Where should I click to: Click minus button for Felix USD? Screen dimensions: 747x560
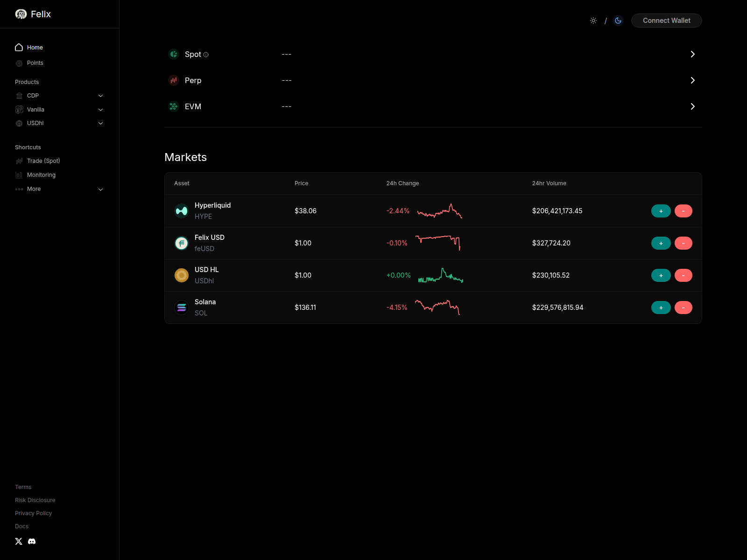pyautogui.click(x=684, y=243)
